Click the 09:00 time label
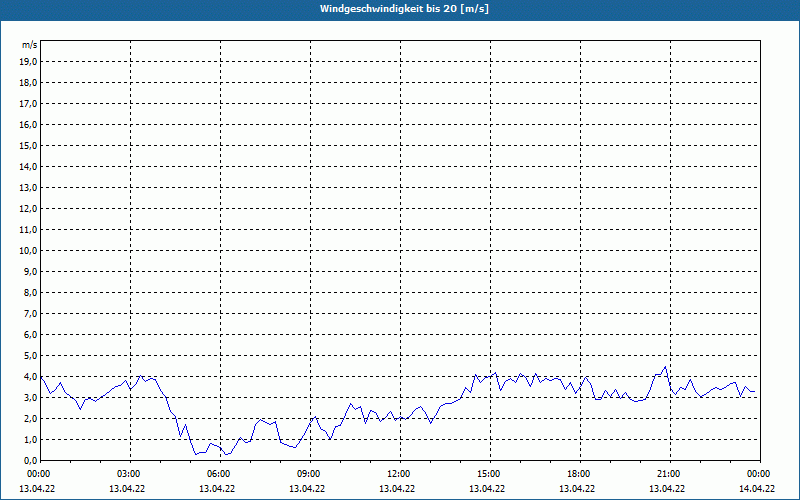The height and width of the screenshot is (500, 800). click(310, 474)
